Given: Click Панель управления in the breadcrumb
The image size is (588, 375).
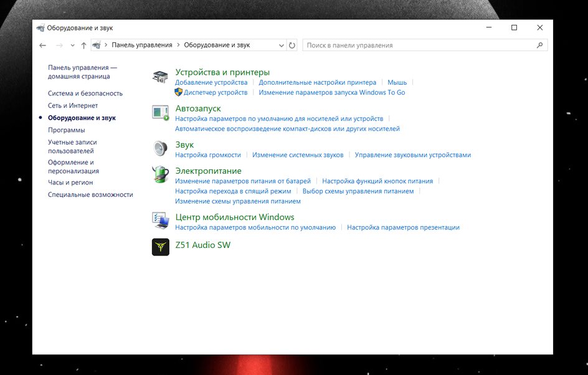Looking at the screenshot, I should [142, 45].
